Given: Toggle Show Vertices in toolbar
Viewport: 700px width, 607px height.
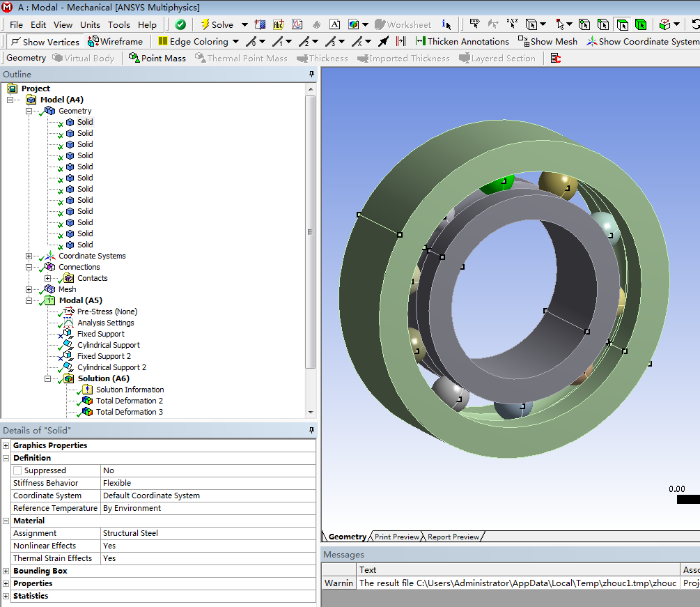Looking at the screenshot, I should tap(45, 42).
